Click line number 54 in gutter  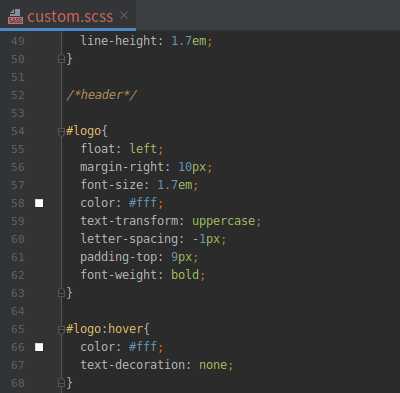click(18, 131)
